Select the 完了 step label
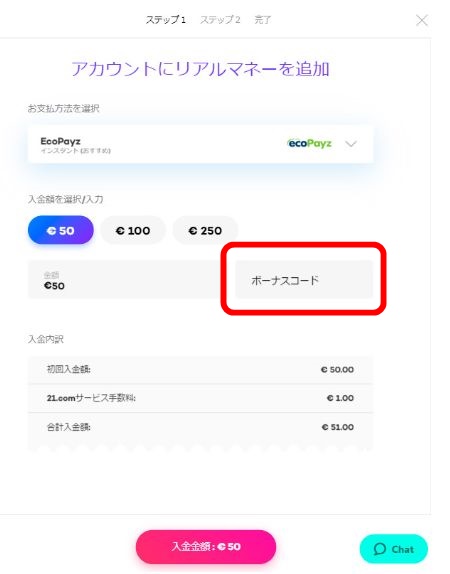The height and width of the screenshot is (574, 450). [263, 20]
